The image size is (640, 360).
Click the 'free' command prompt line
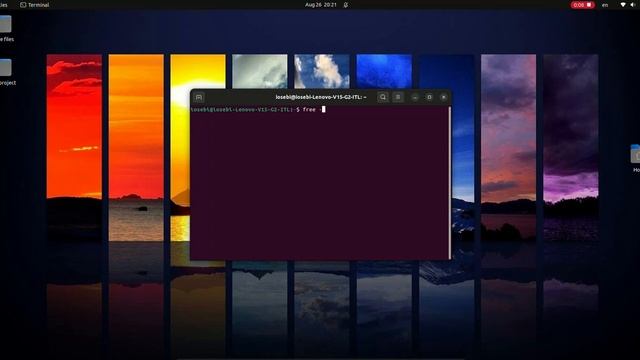pyautogui.click(x=258, y=109)
